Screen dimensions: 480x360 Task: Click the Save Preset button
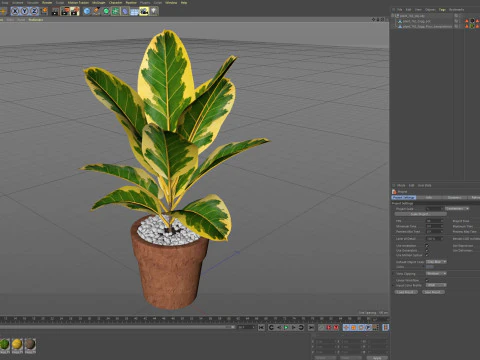point(433,292)
